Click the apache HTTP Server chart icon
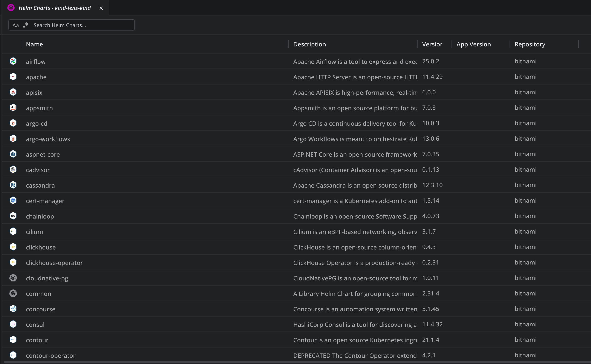This screenshot has height=364, width=591. (x=13, y=76)
